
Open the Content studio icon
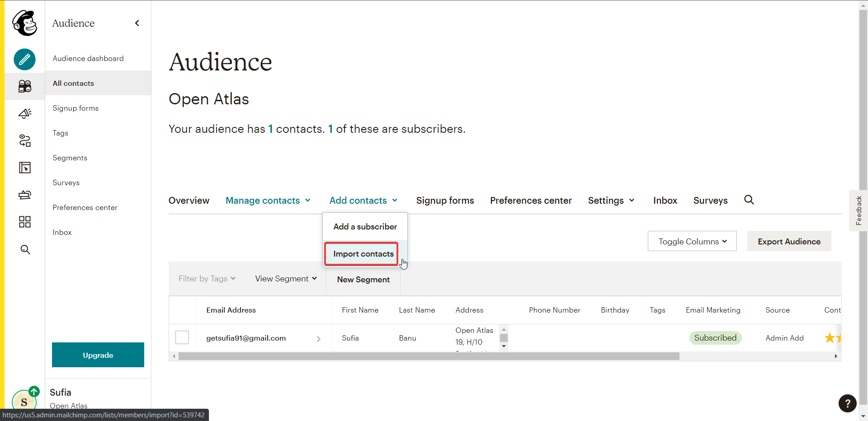click(x=24, y=195)
